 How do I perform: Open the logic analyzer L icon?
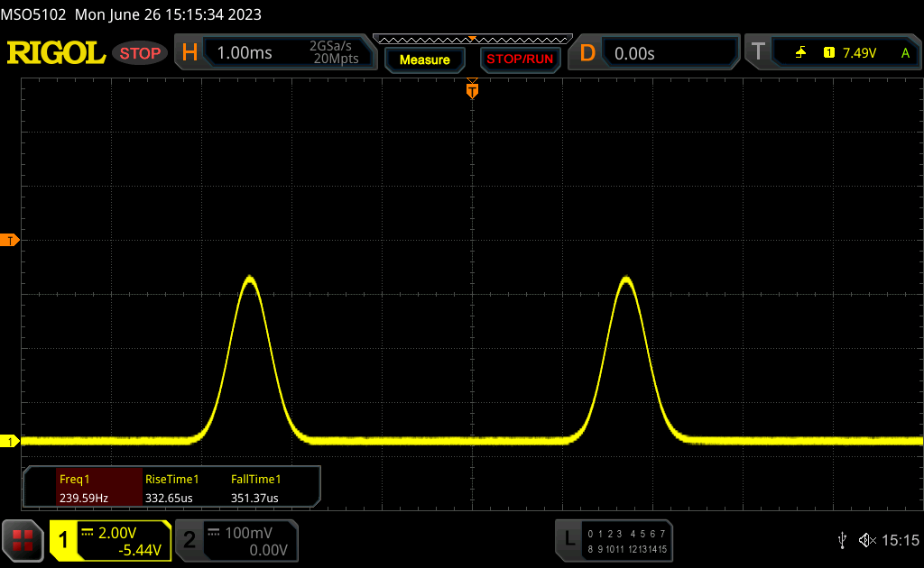569,538
